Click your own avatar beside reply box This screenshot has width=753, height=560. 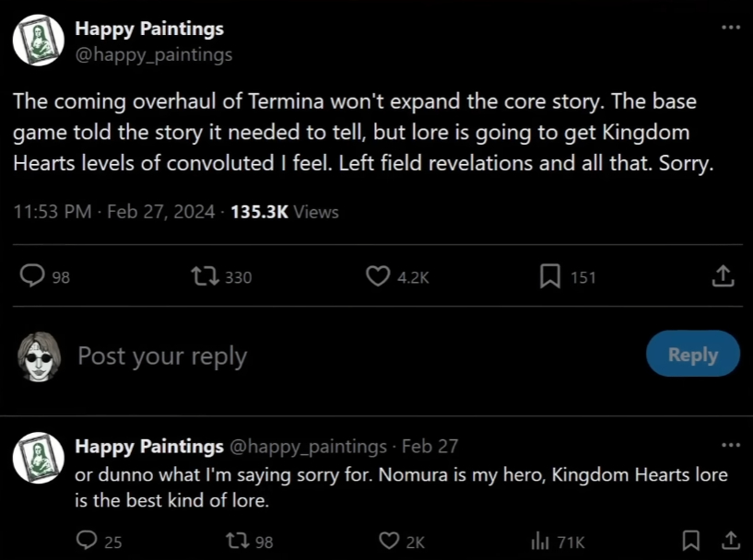pyautogui.click(x=38, y=355)
